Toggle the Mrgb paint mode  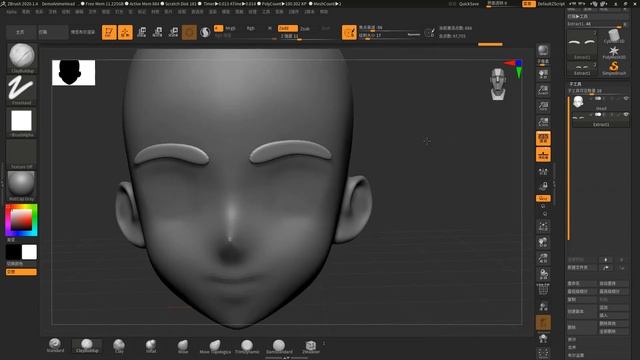pyautogui.click(x=231, y=28)
